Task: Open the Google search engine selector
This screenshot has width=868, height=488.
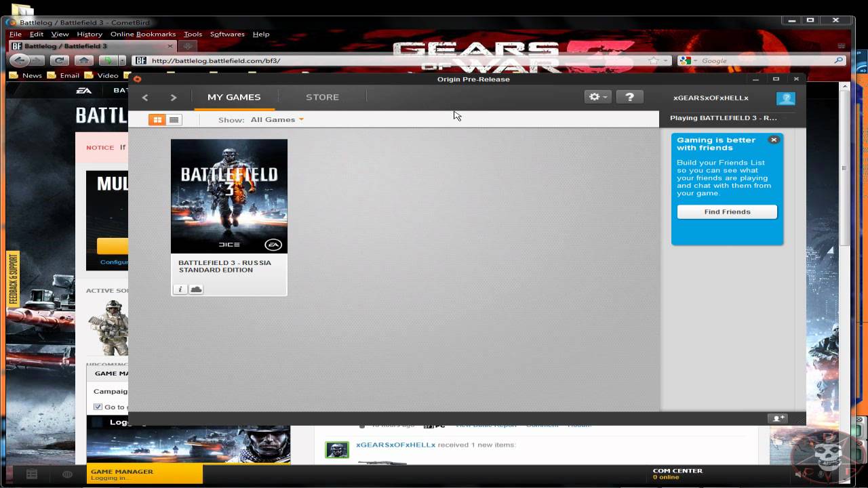Action: (x=688, y=60)
